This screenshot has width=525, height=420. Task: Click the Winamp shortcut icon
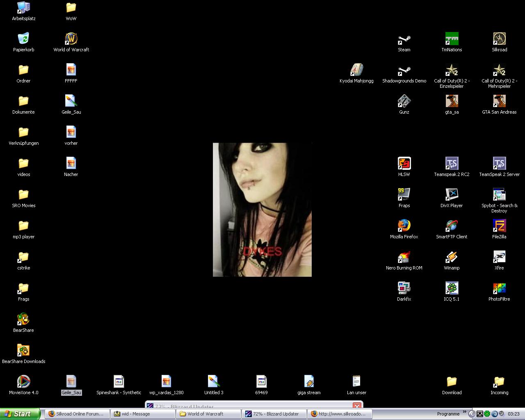[452, 258]
